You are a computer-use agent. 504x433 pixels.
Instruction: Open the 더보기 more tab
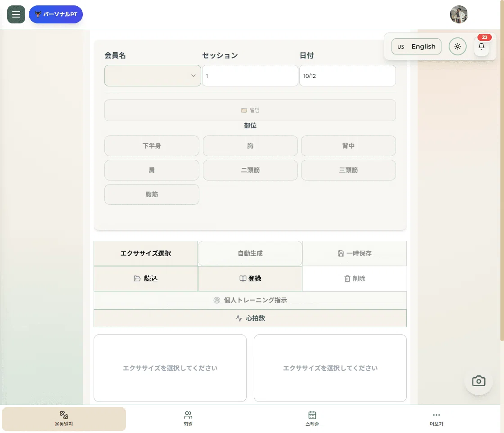[x=436, y=419]
